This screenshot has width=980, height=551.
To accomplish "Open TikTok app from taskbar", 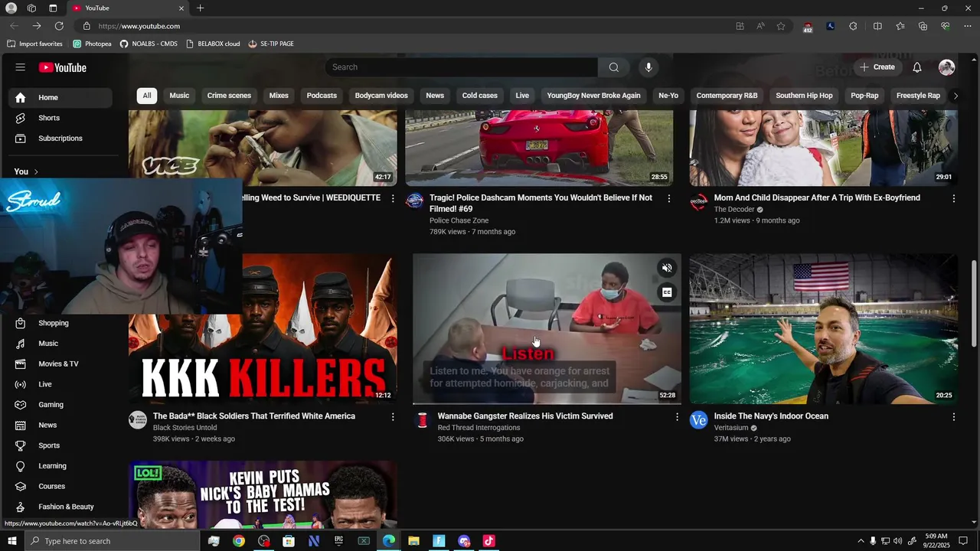I will tap(488, 541).
